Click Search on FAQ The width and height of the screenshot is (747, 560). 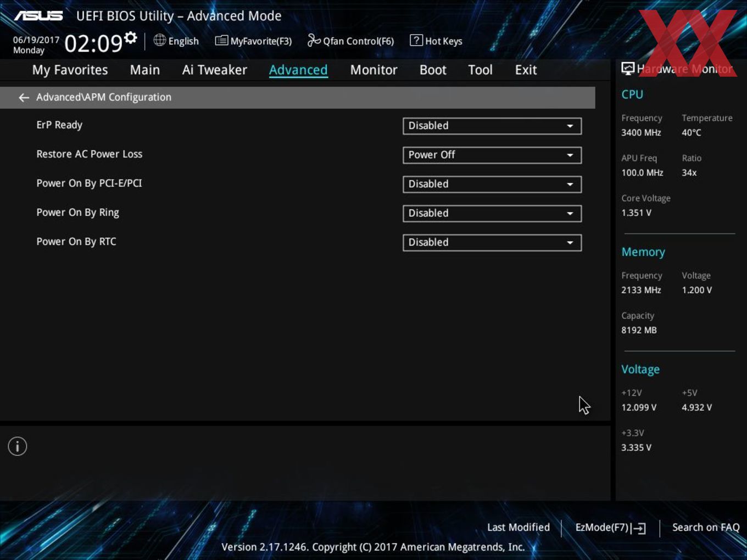706,527
